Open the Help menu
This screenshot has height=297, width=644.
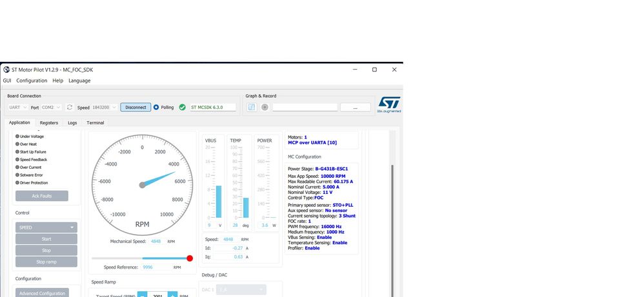[x=58, y=81]
